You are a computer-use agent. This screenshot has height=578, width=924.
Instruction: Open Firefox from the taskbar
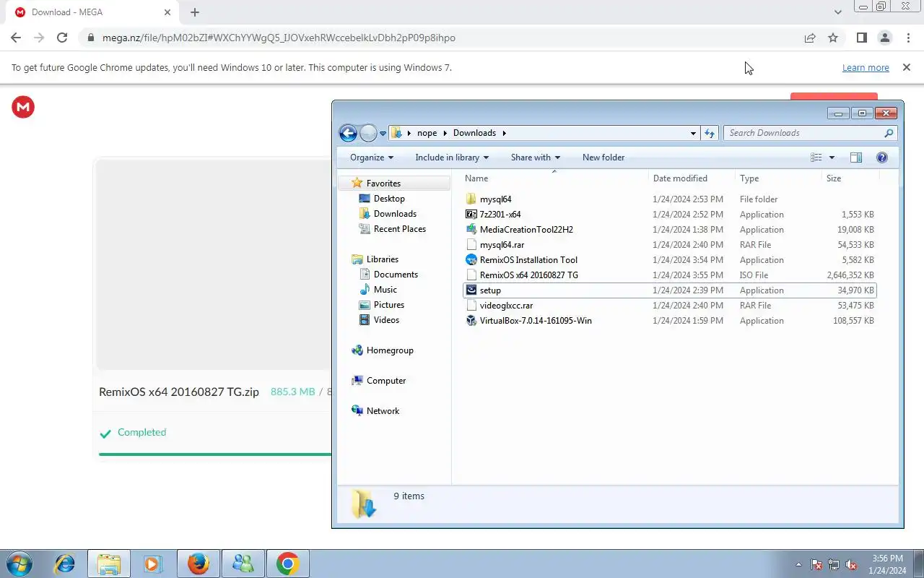pos(199,564)
